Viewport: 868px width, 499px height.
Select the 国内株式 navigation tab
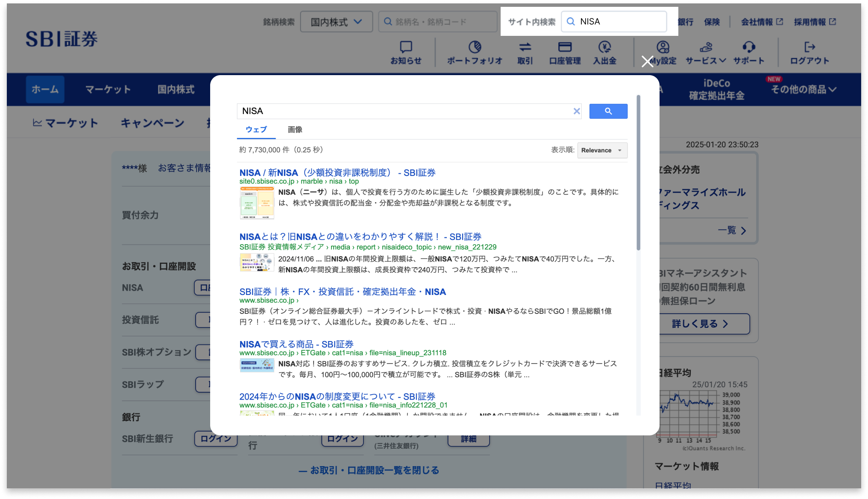coord(176,89)
